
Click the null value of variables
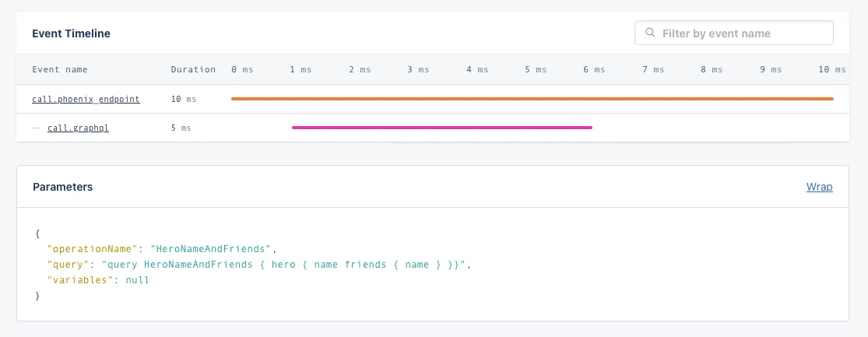pos(138,280)
